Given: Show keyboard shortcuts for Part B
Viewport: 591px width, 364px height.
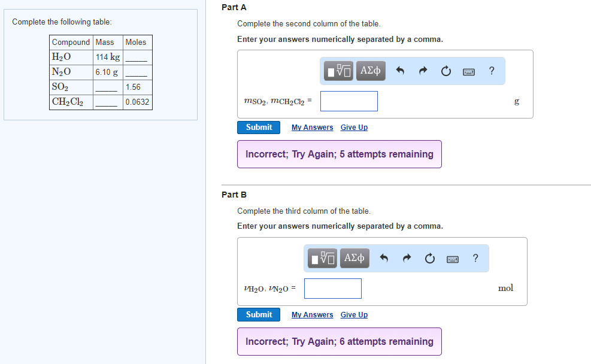Looking at the screenshot, I should (x=452, y=259).
